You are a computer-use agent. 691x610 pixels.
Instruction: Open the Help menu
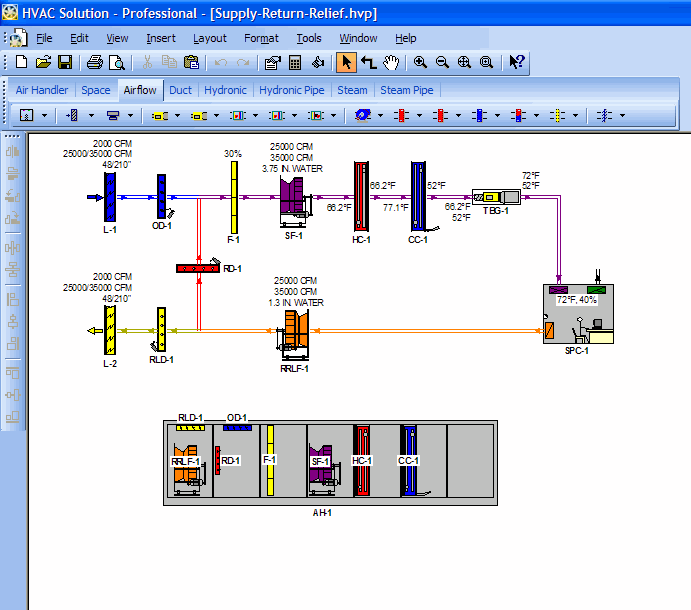tap(405, 38)
